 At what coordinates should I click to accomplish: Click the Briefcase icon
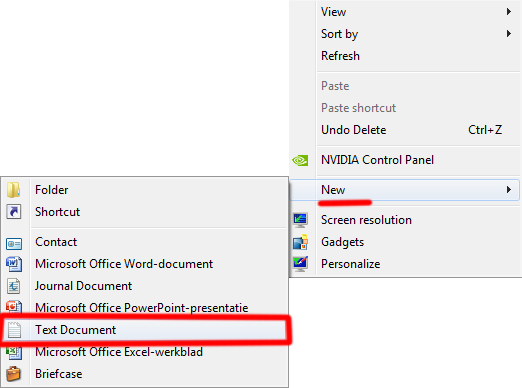click(x=14, y=374)
